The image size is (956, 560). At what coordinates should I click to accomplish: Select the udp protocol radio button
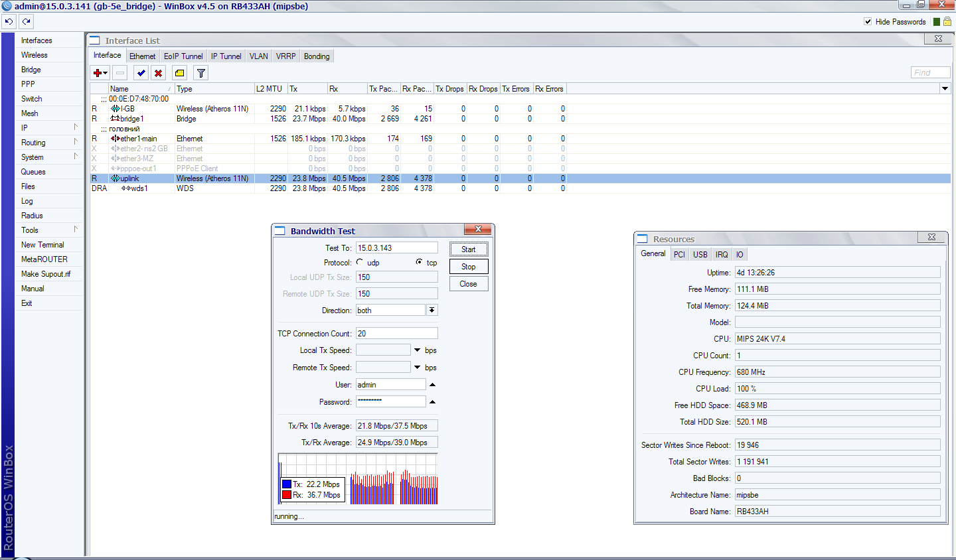(x=360, y=262)
